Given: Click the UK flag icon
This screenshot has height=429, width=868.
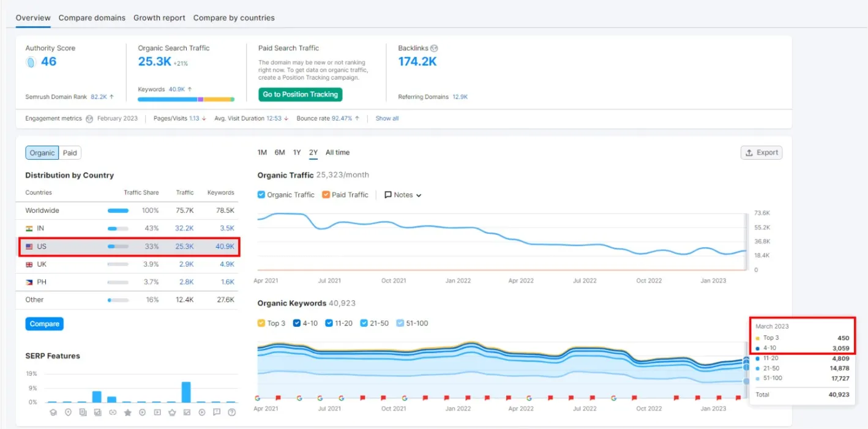Looking at the screenshot, I should 29,264.
